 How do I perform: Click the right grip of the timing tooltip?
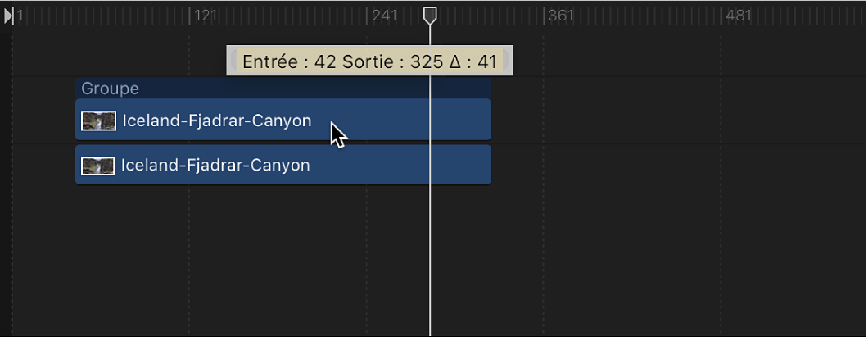tap(507, 61)
